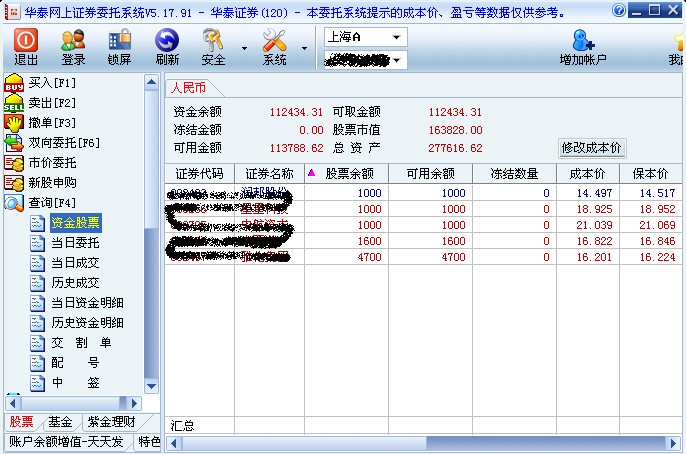Image resolution: width=686 pixels, height=454 pixels.
Task: Click the document icon beside 当日委托
Action: pos(37,243)
